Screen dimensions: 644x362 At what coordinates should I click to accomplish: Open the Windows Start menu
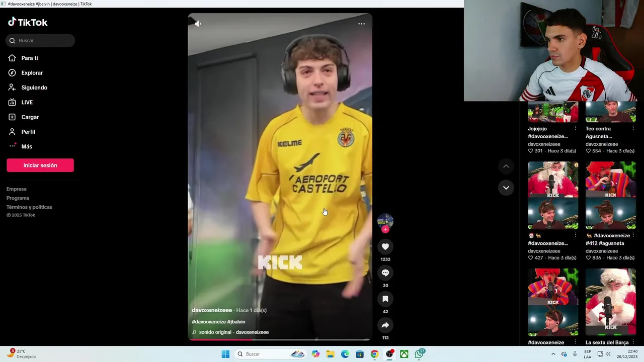coord(225,354)
